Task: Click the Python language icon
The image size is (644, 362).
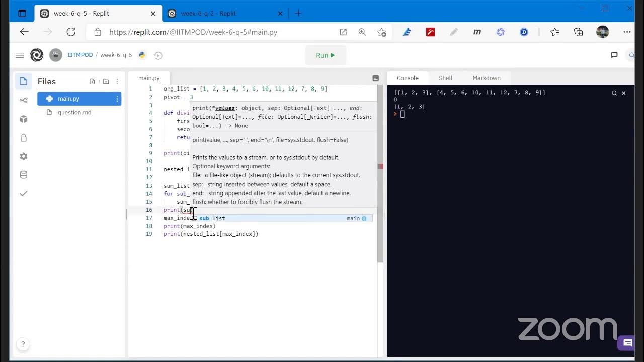Action: pyautogui.click(x=142, y=55)
